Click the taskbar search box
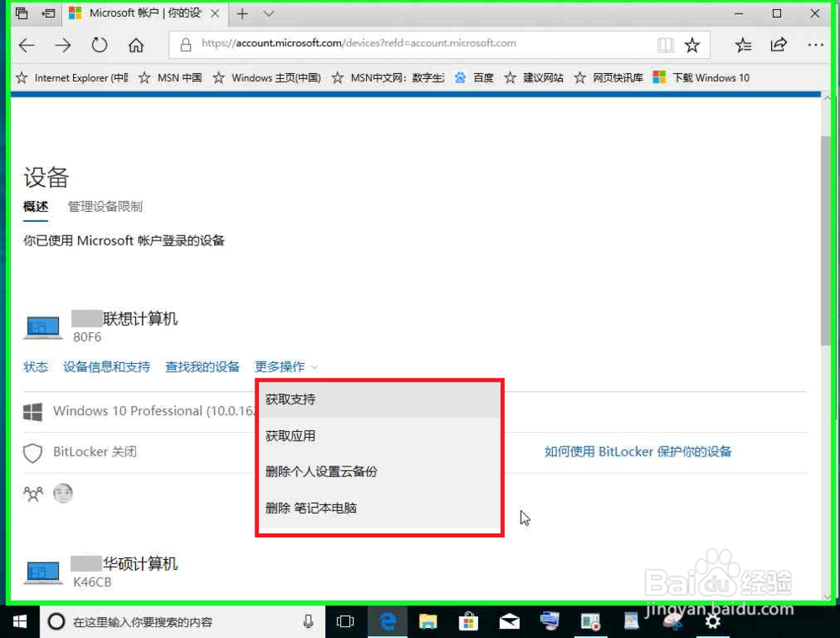Viewport: 840px width, 638px height. tap(182, 622)
